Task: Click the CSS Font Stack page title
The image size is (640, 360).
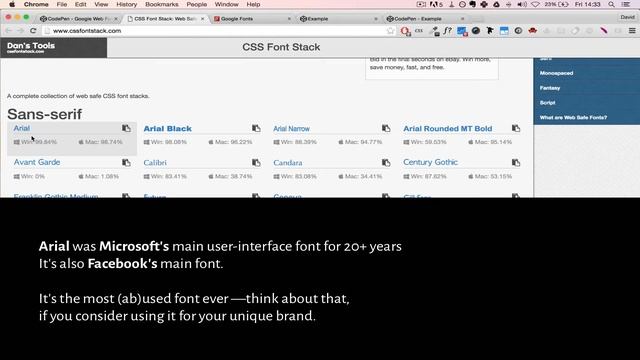Action: pyautogui.click(x=281, y=47)
